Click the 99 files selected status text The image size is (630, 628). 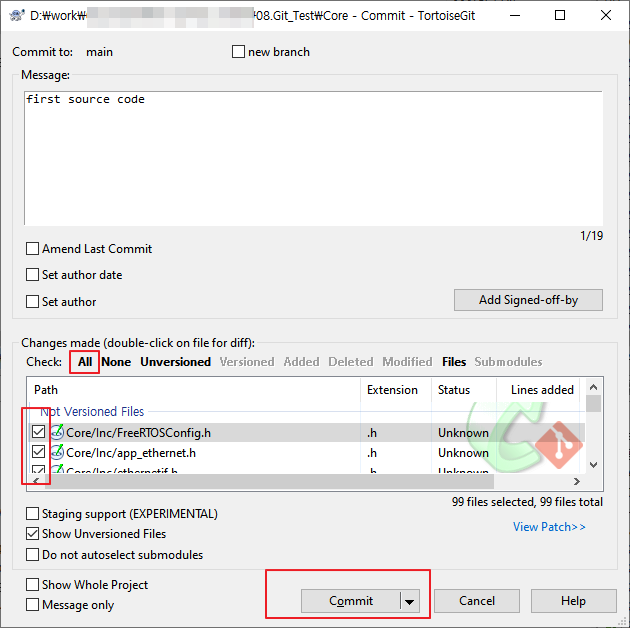(527, 502)
